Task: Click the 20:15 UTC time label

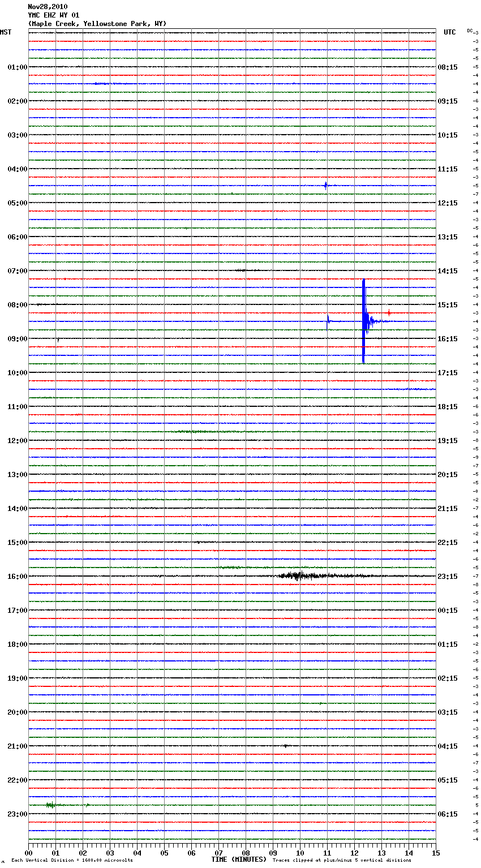Action: tap(448, 475)
